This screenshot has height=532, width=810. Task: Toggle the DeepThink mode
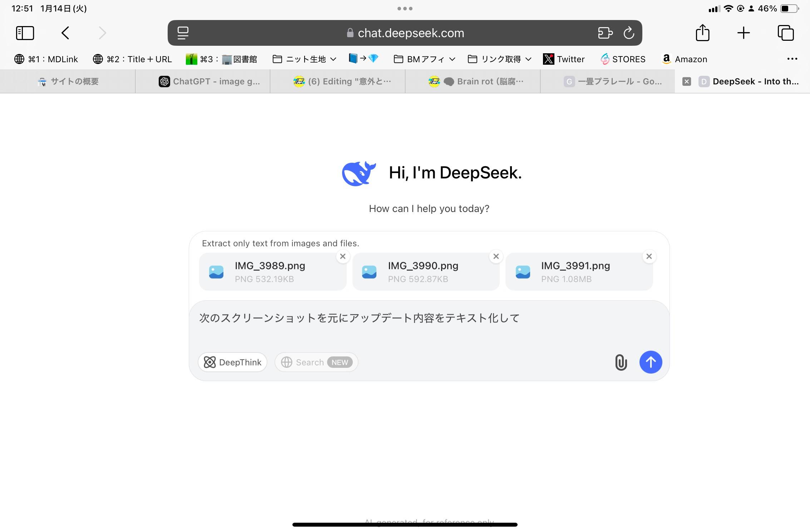coord(232,362)
